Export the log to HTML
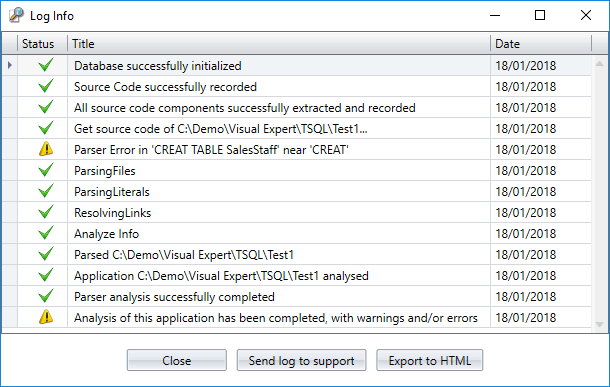Screen dimensions: 610x387 tap(429, 360)
